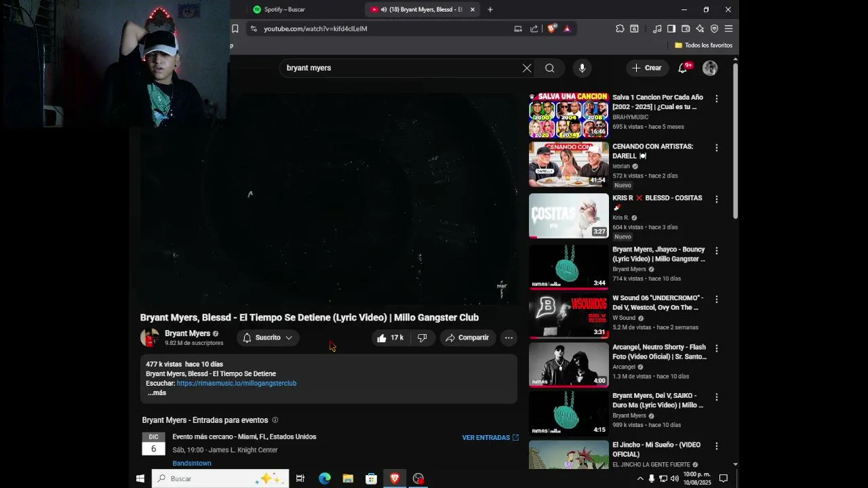
Task: Click the bookmark icon beside address bar
Action: point(235,28)
